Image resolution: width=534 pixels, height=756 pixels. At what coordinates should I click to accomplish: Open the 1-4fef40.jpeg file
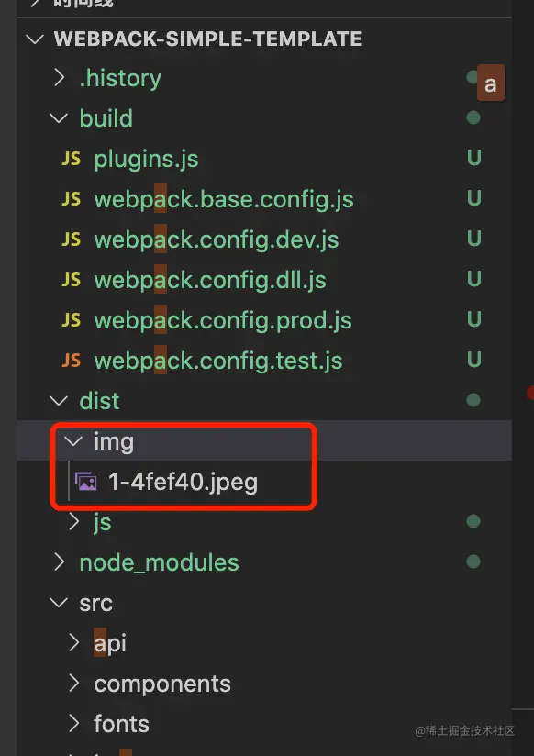tap(184, 482)
